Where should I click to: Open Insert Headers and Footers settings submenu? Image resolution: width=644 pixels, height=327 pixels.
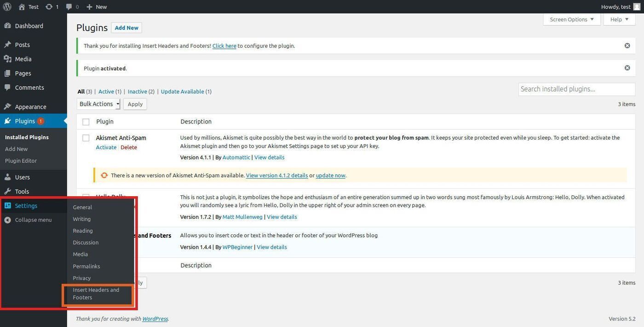(x=96, y=293)
